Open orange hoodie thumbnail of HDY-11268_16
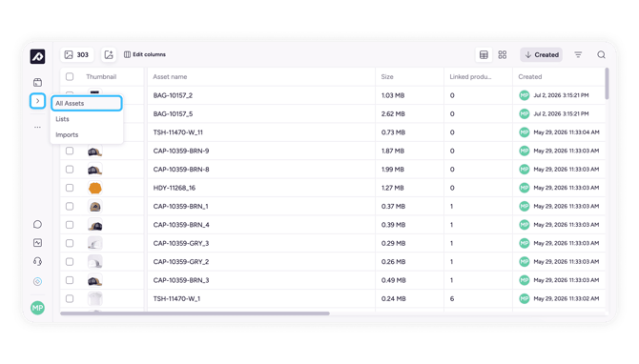This screenshot has height=364, width=639. coord(95,188)
